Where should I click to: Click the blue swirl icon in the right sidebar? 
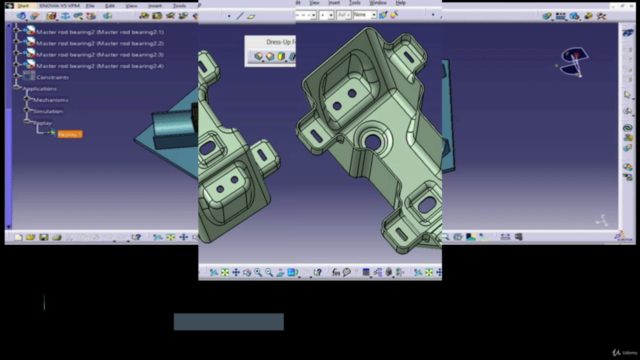[x=627, y=128]
